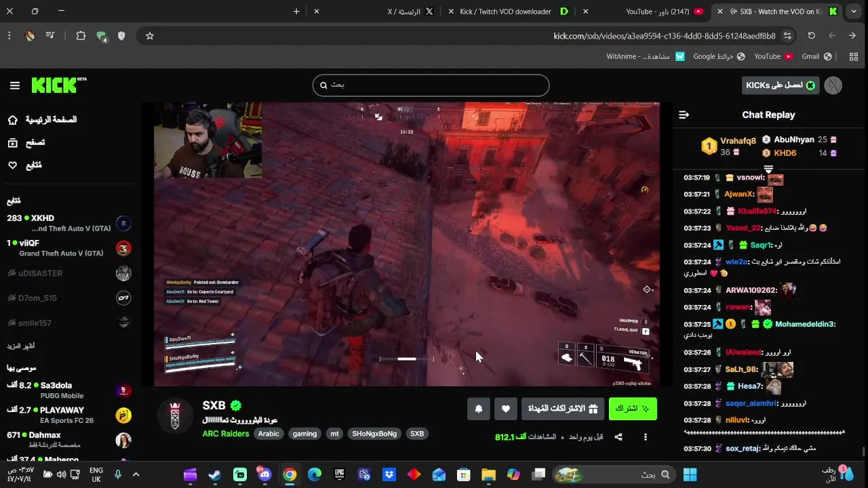Open Steam from the taskbar
The image size is (868, 488).
(x=215, y=474)
